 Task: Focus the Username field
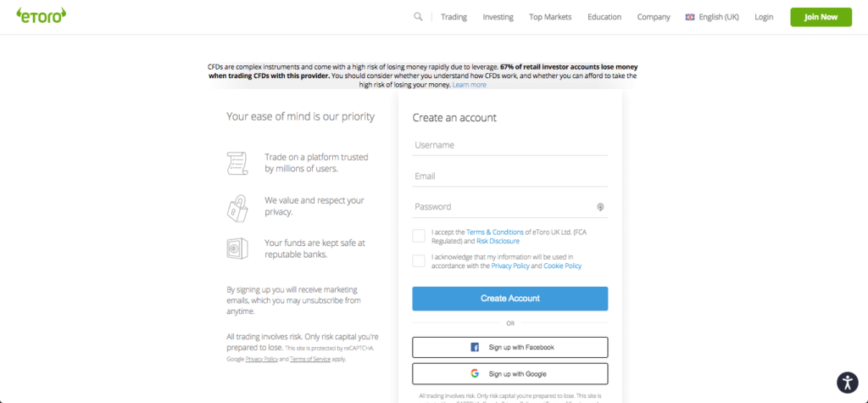pos(509,145)
